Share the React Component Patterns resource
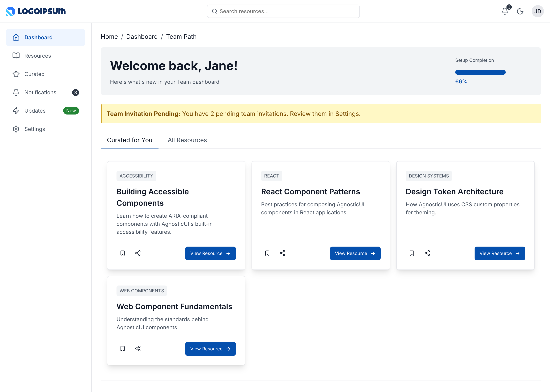Image resolution: width=550 pixels, height=392 pixels. [282, 253]
